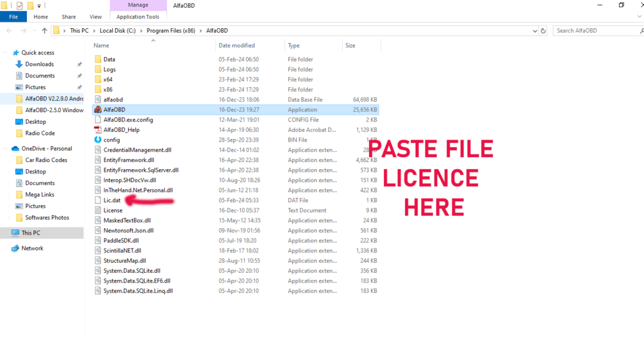Select the InTheHand.Net.Personal.dll file
Image resolution: width=644 pixels, height=337 pixels.
[x=138, y=190]
